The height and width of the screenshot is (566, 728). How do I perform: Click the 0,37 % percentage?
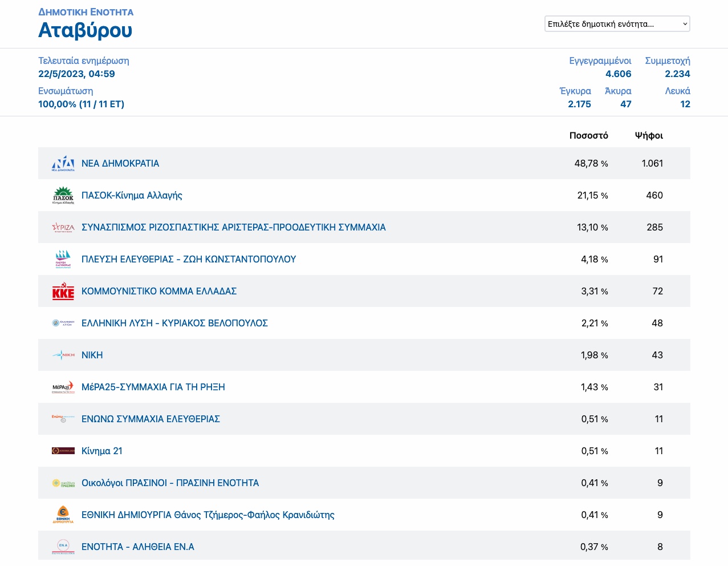point(594,547)
